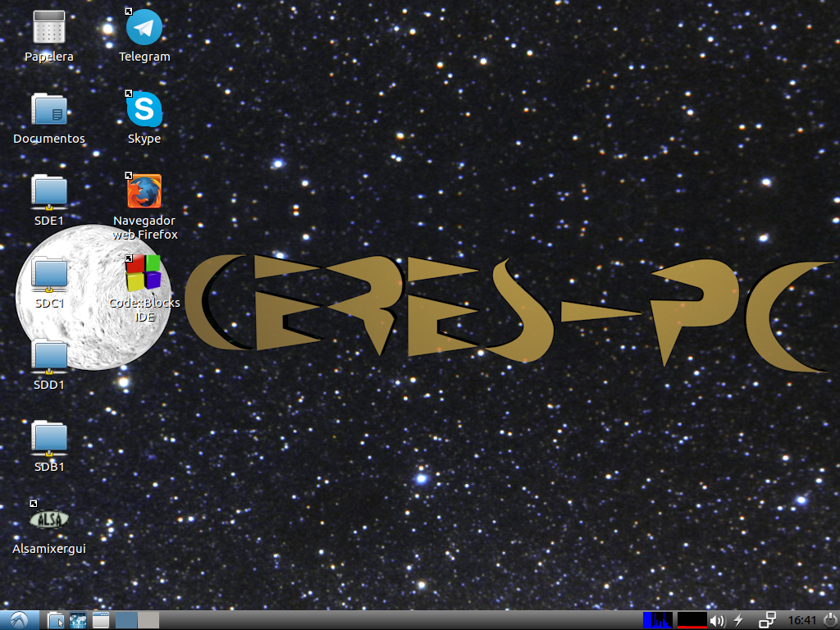Open the volume control speaker icon

pos(718,620)
